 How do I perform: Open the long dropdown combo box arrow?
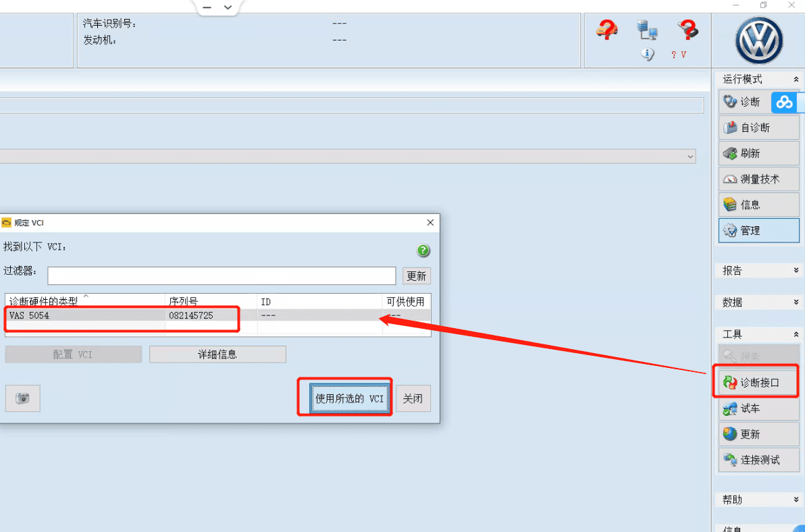690,157
